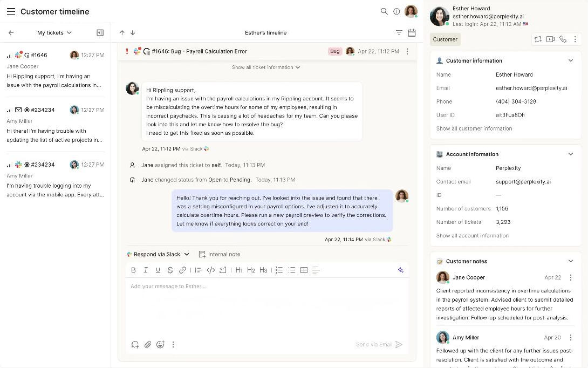Open the My tickets dropdown
The image size is (588, 368).
[x=54, y=32]
